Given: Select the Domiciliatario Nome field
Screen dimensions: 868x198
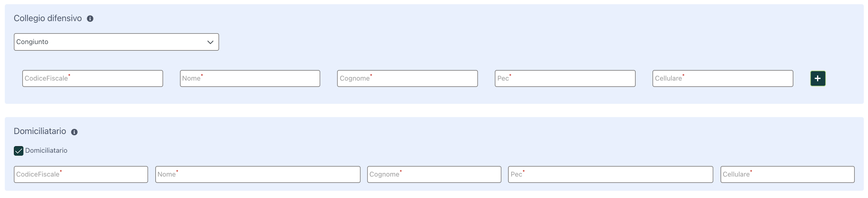Looking at the screenshot, I should click(x=258, y=175).
